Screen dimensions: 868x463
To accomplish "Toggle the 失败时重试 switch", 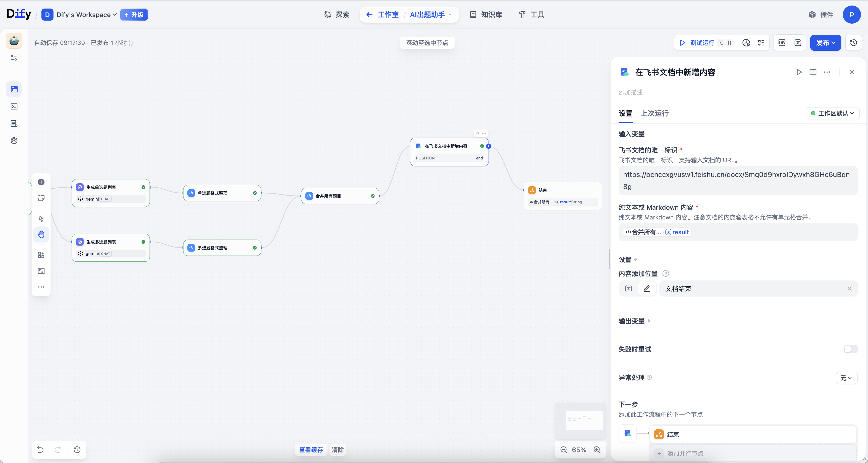I will 850,349.
